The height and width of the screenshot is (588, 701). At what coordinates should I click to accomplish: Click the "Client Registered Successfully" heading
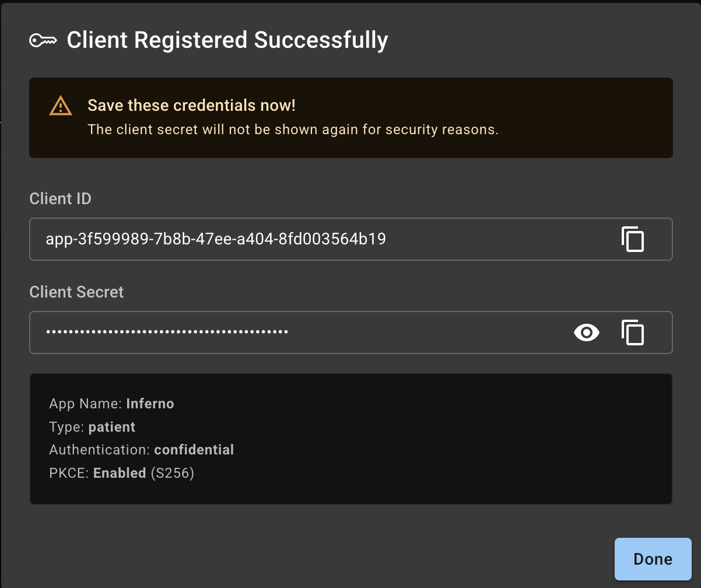(227, 40)
